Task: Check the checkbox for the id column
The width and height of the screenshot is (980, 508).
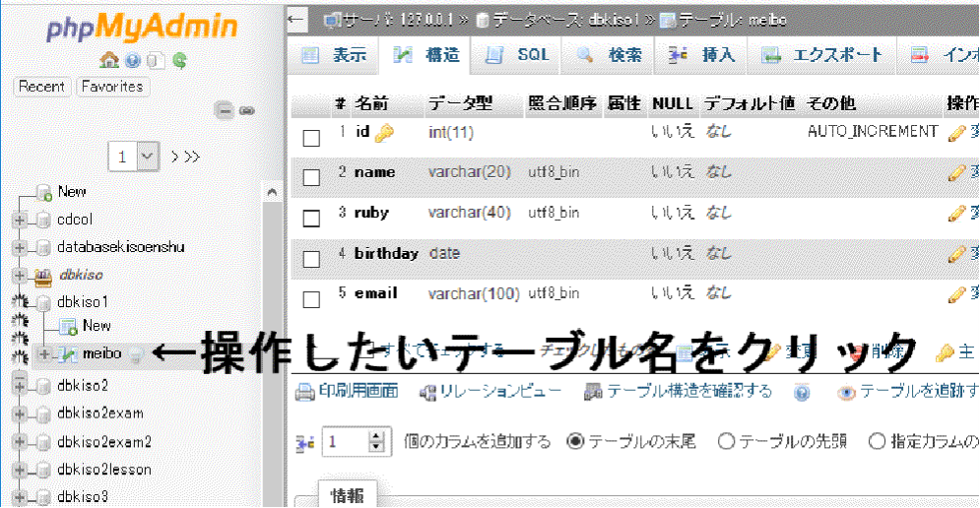Action: 311,138
